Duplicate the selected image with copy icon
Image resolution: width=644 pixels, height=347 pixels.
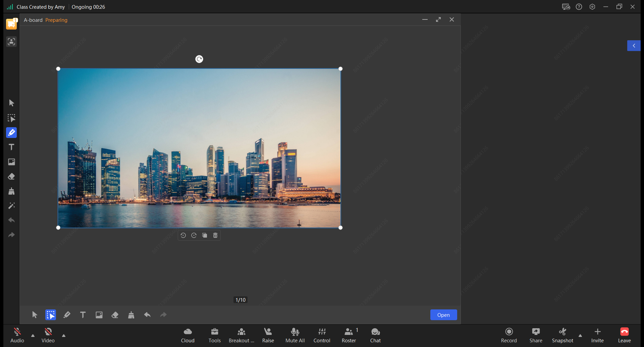click(205, 236)
